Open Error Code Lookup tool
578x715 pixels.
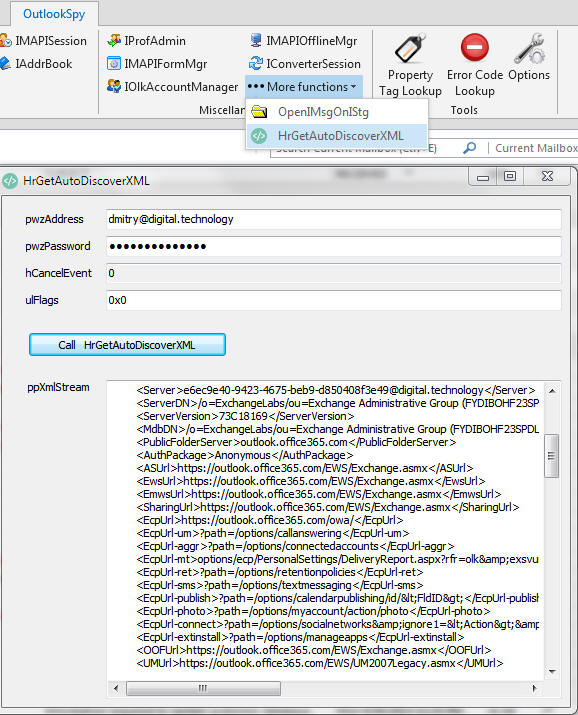pos(475,65)
